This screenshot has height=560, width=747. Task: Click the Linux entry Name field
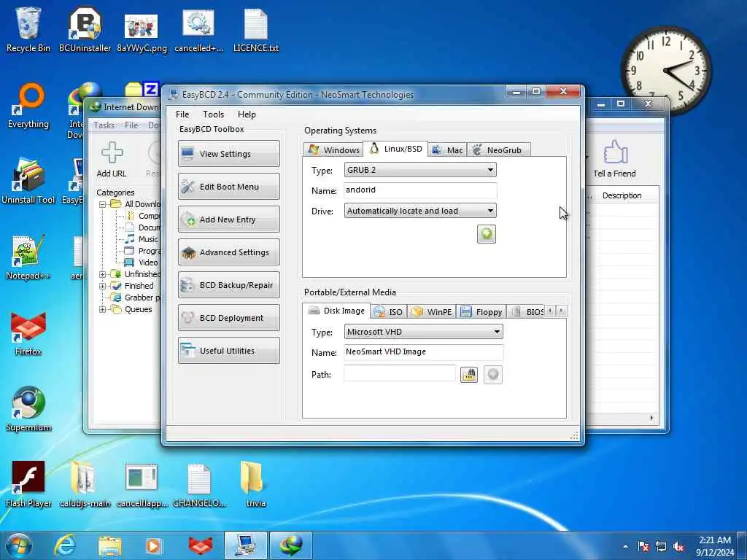[420, 190]
